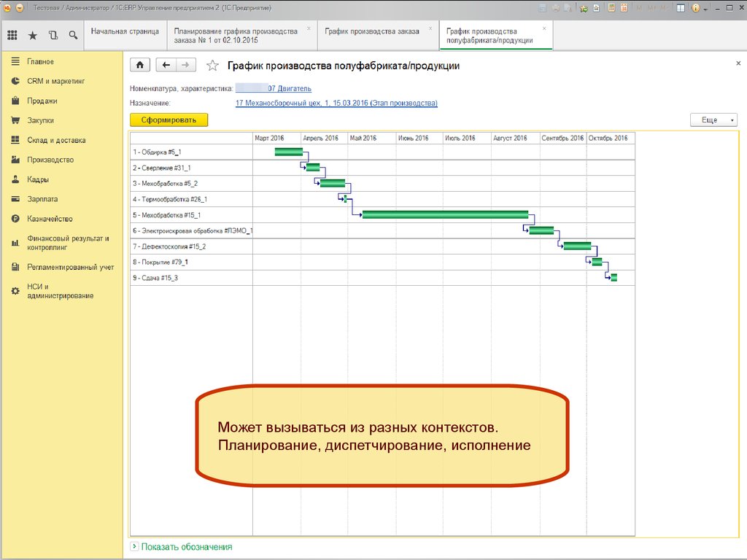Navigate back with the left arrow

click(x=166, y=65)
